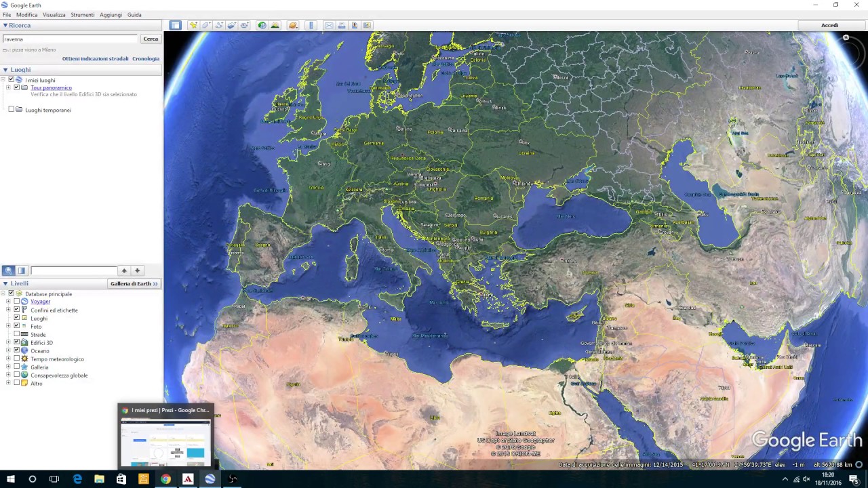The width and height of the screenshot is (868, 488).
Task: Uncheck the Database principale layer checkbox
Action: point(11,293)
